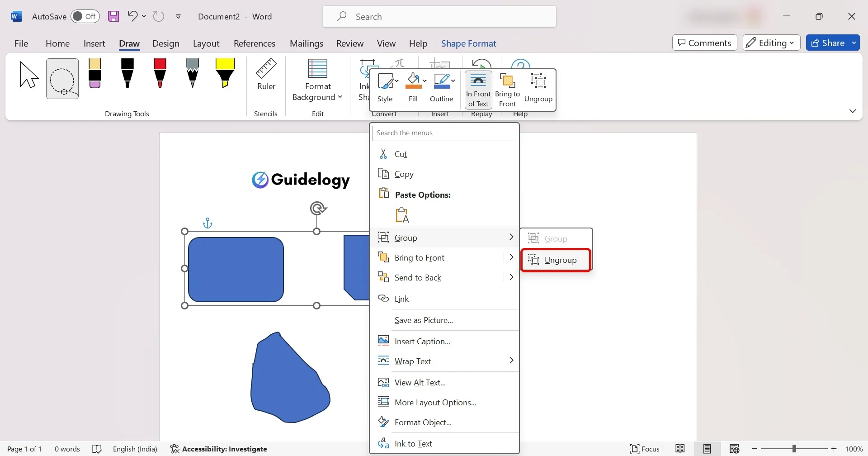Open the File tab
Viewport: 868px width, 456px height.
coord(21,43)
